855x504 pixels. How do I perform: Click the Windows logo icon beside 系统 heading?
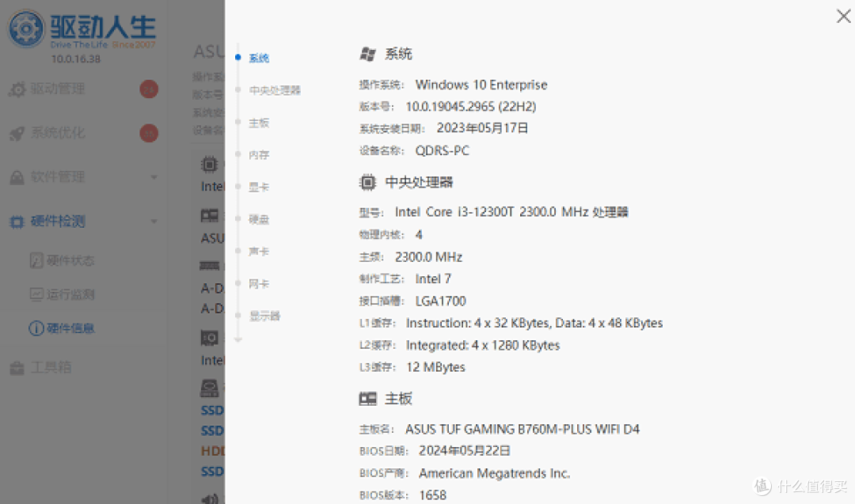tap(367, 54)
